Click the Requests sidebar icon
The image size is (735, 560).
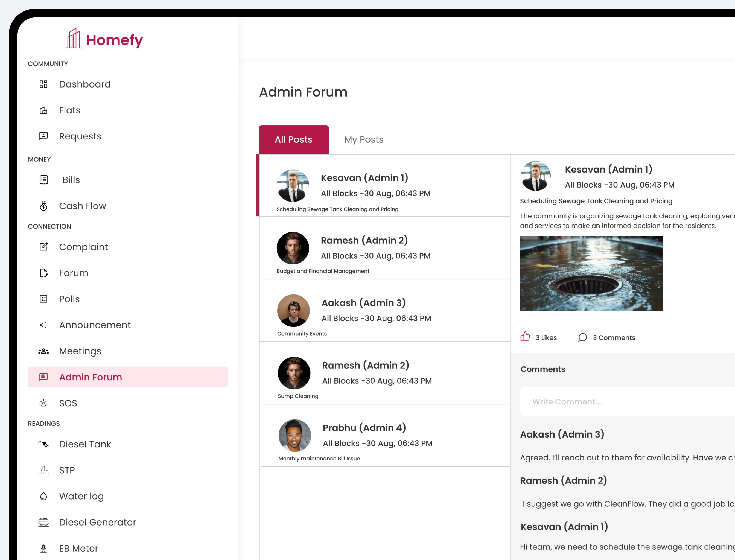click(x=43, y=136)
